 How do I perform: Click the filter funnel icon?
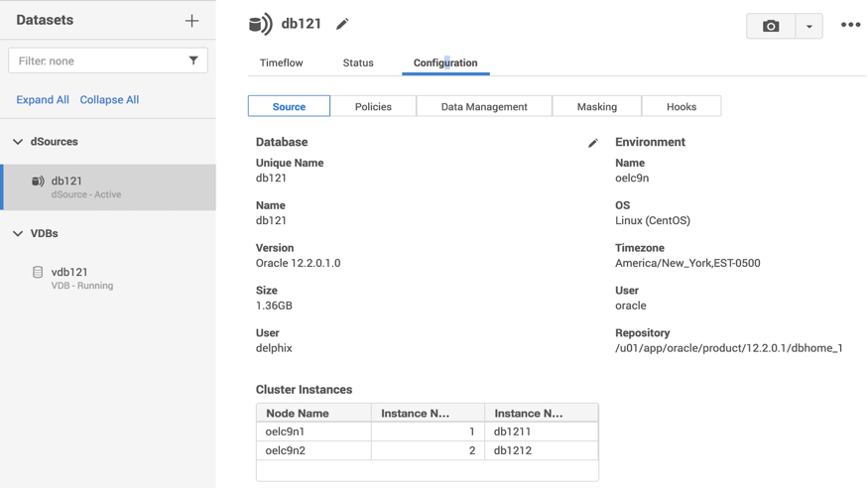tap(193, 61)
